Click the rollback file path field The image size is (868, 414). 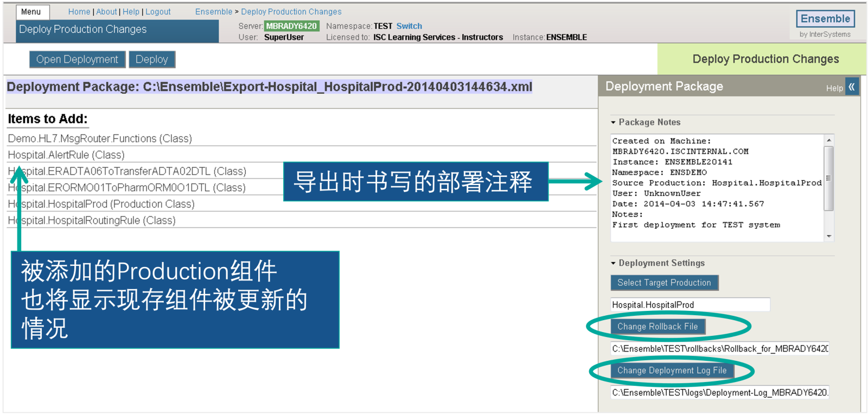pos(720,349)
